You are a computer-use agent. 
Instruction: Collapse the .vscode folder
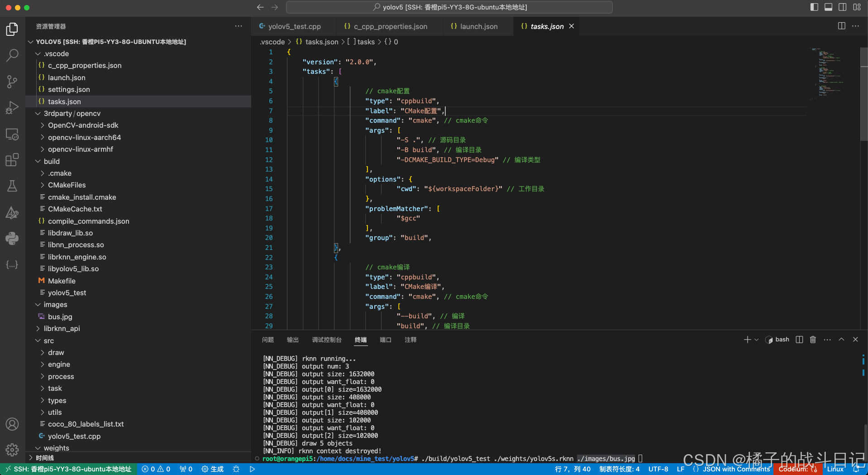click(38, 53)
